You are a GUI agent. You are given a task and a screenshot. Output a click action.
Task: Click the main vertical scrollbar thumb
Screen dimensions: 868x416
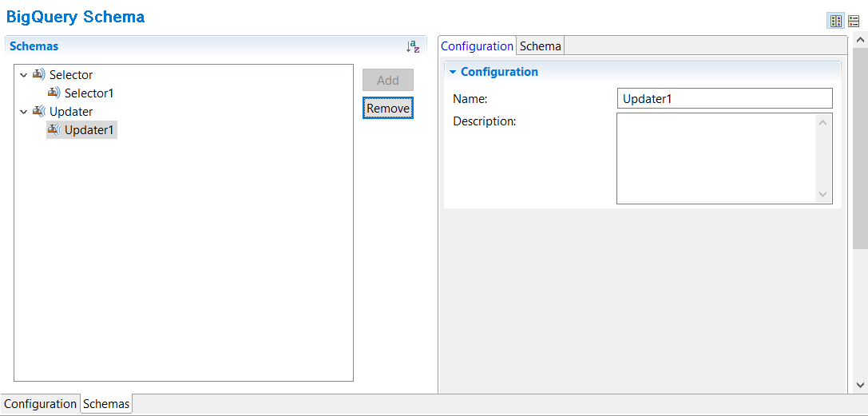pyautogui.click(x=860, y=149)
